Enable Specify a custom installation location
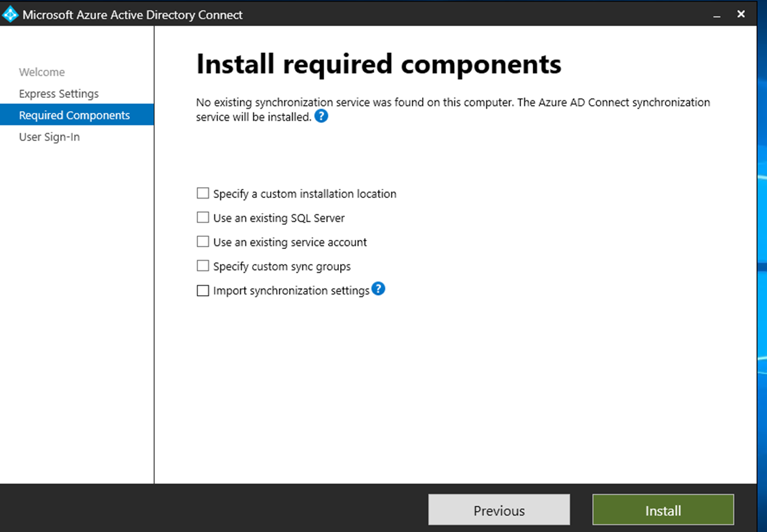Viewport: 767px width, 532px height. [x=203, y=193]
